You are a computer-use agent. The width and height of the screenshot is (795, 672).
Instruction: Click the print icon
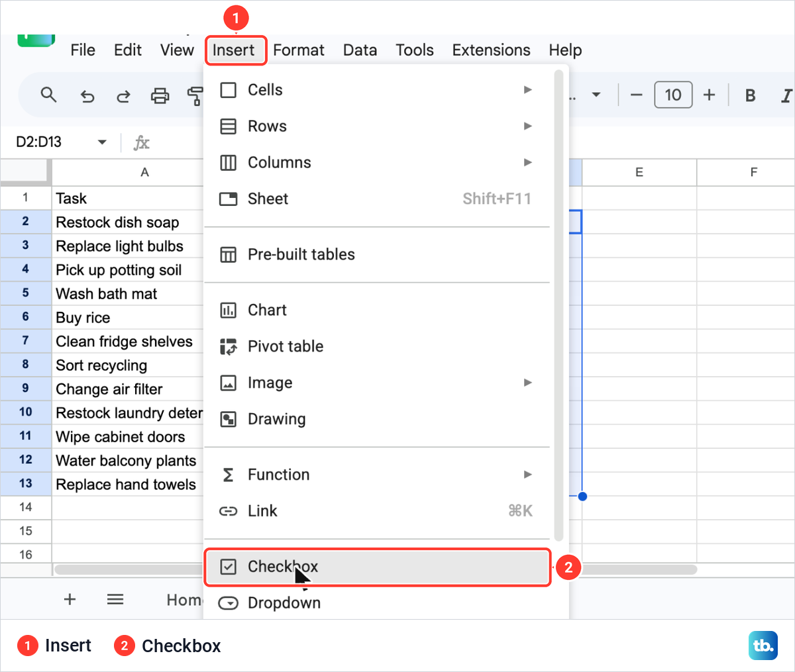coord(160,96)
